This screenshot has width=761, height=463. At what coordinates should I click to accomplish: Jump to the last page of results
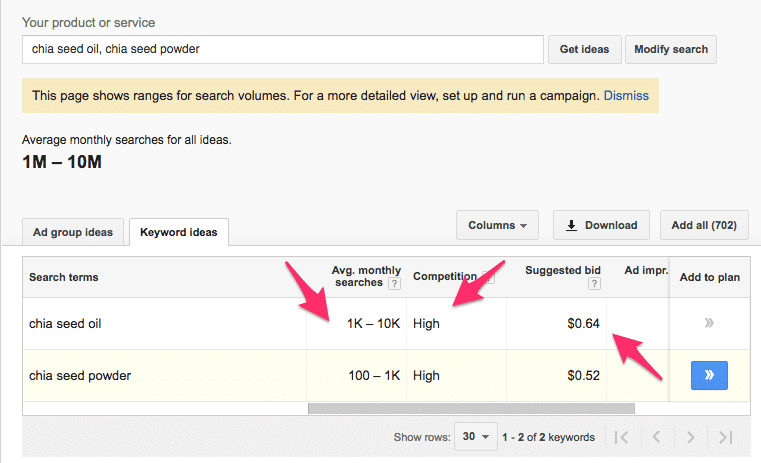[727, 437]
